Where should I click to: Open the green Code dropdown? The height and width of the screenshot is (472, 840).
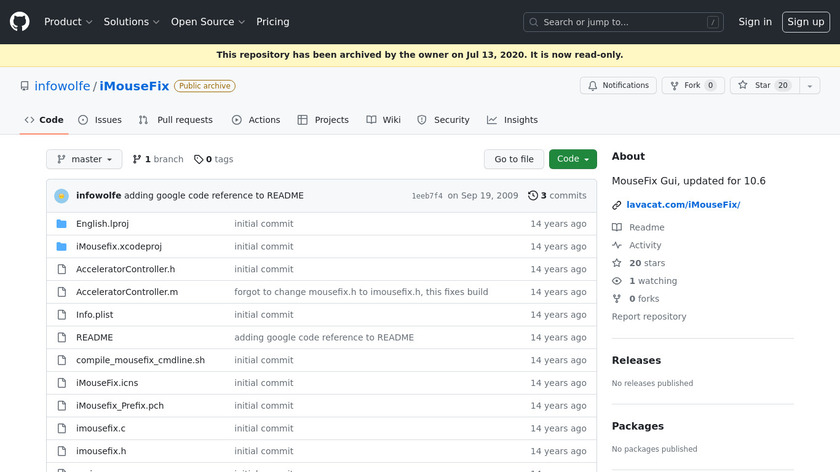click(572, 159)
